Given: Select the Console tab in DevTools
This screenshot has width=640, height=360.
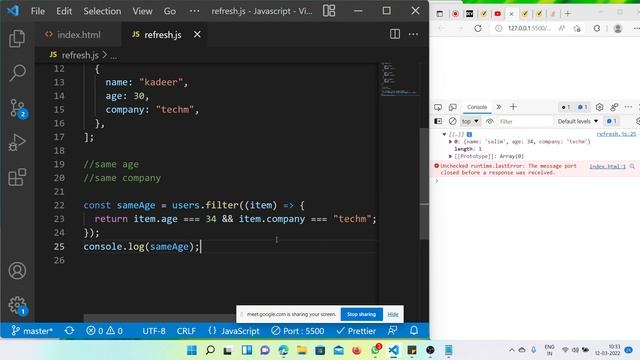Looking at the screenshot, I should (477, 107).
